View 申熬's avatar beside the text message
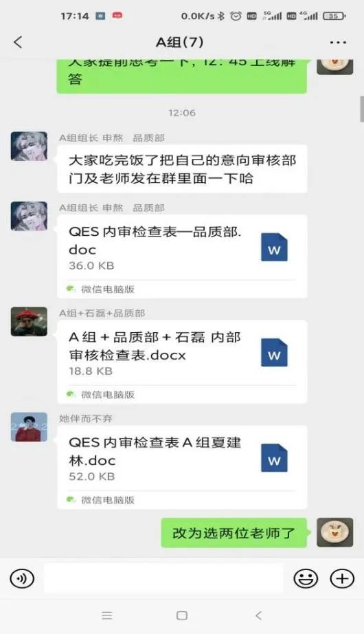The height and width of the screenshot is (634, 364). [x=29, y=146]
